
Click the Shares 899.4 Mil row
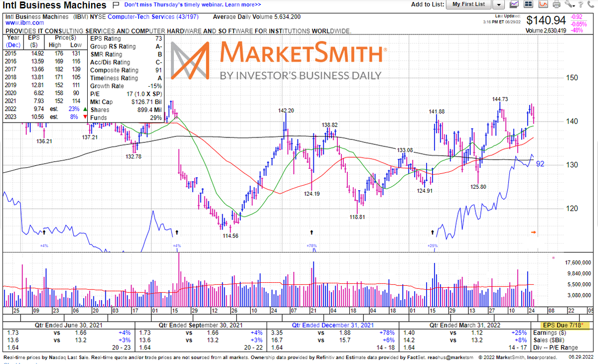tap(127, 110)
